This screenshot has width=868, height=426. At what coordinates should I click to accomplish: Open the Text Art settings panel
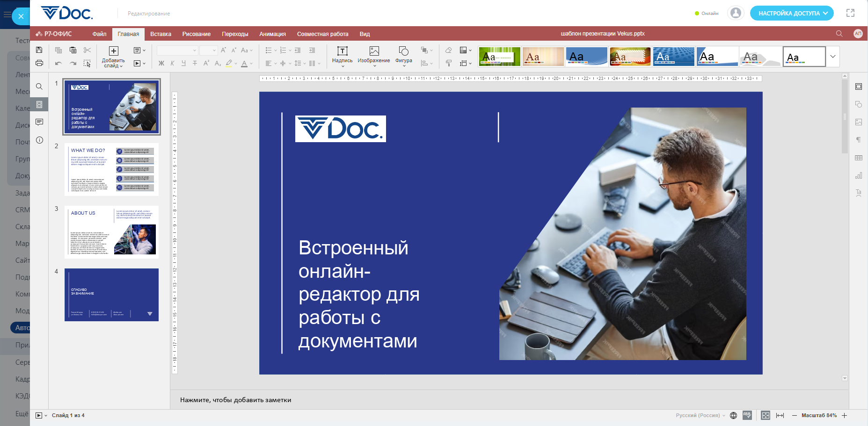tap(860, 193)
